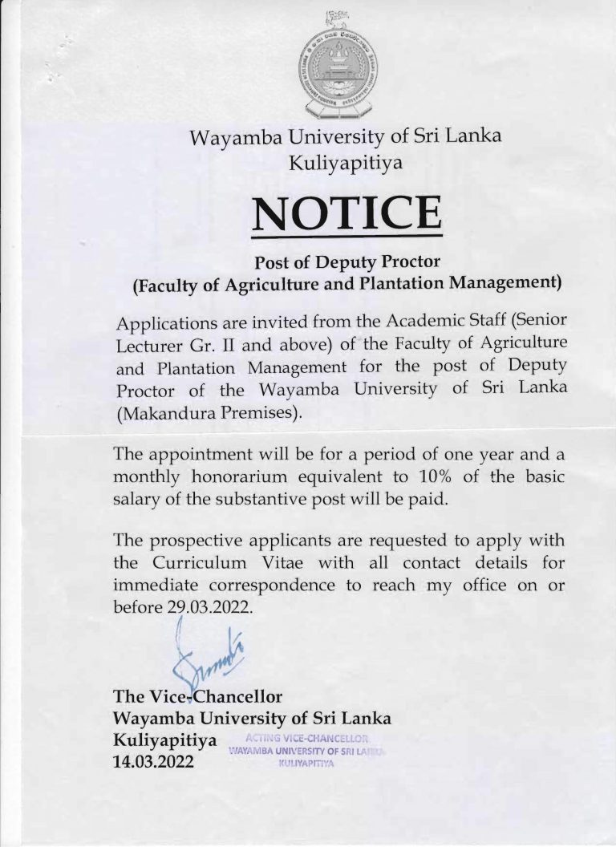Click the bold "Kuliyapitiya" in signature block
Image resolution: width=616 pixels, height=847 pixels.
click(166, 739)
